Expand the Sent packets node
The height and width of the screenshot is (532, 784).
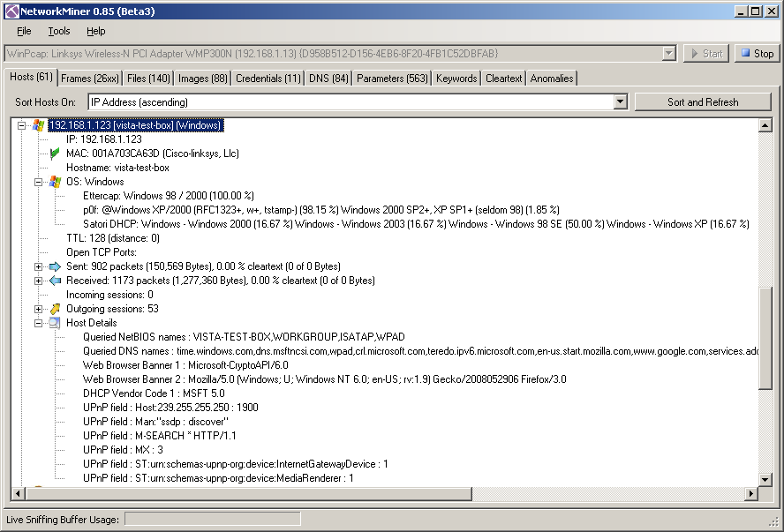[x=38, y=266]
